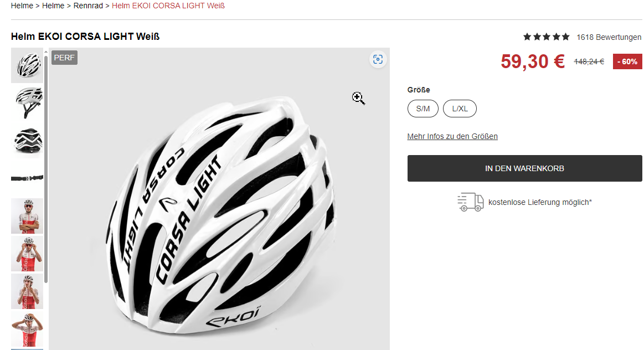Go to the second 'Helme' breadcrumb
The width and height of the screenshot is (644, 350).
coord(53,6)
